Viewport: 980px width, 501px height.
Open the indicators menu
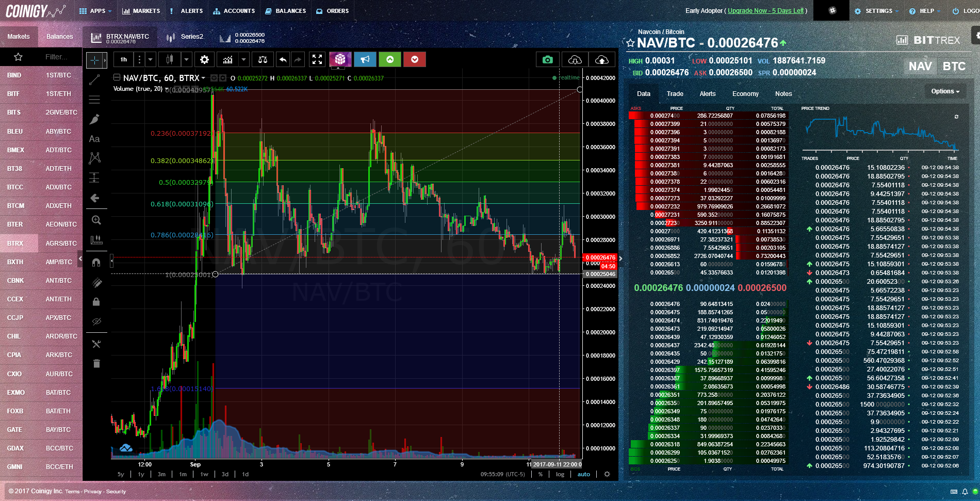pos(228,60)
